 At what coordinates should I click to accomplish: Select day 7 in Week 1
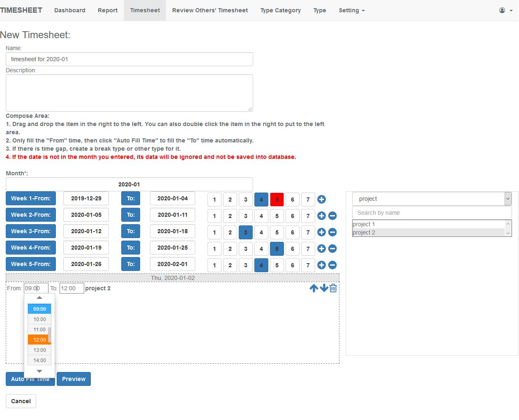click(308, 200)
